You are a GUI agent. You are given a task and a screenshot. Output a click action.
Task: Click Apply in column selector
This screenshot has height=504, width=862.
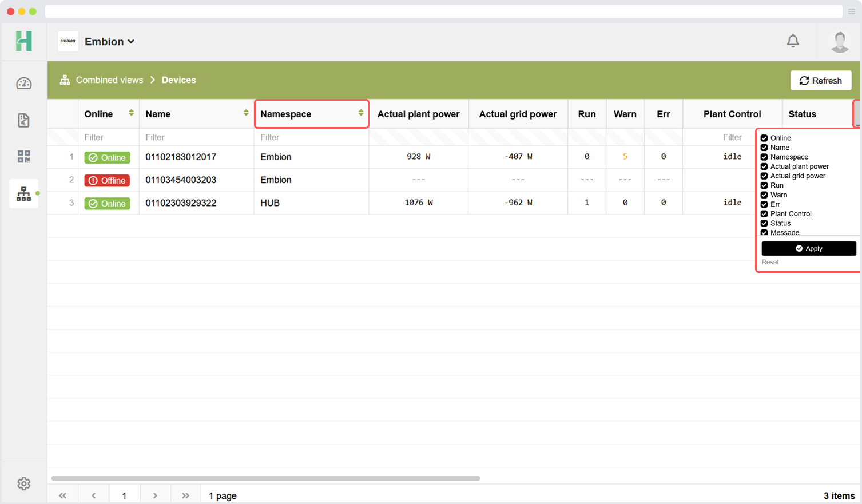pyautogui.click(x=808, y=248)
